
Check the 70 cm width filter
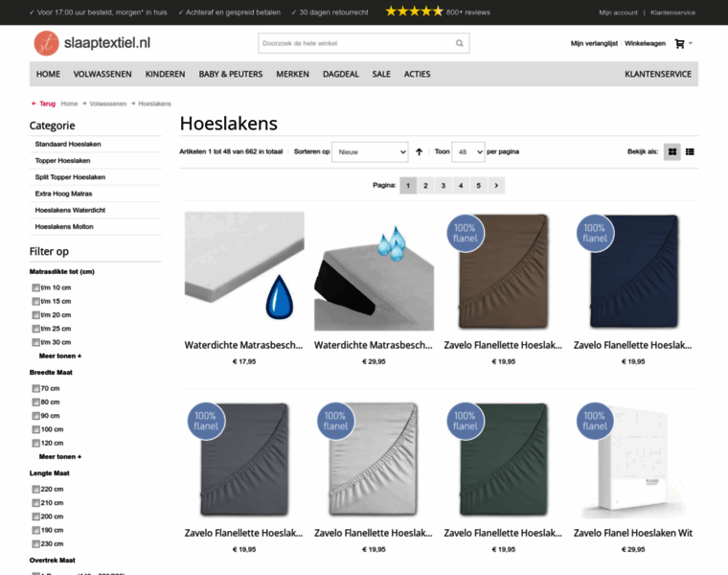[35, 388]
